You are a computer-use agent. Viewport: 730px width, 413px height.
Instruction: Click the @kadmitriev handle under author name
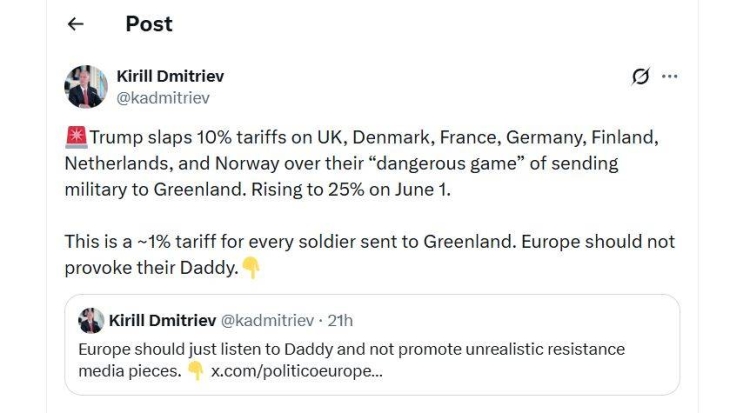coord(164,98)
